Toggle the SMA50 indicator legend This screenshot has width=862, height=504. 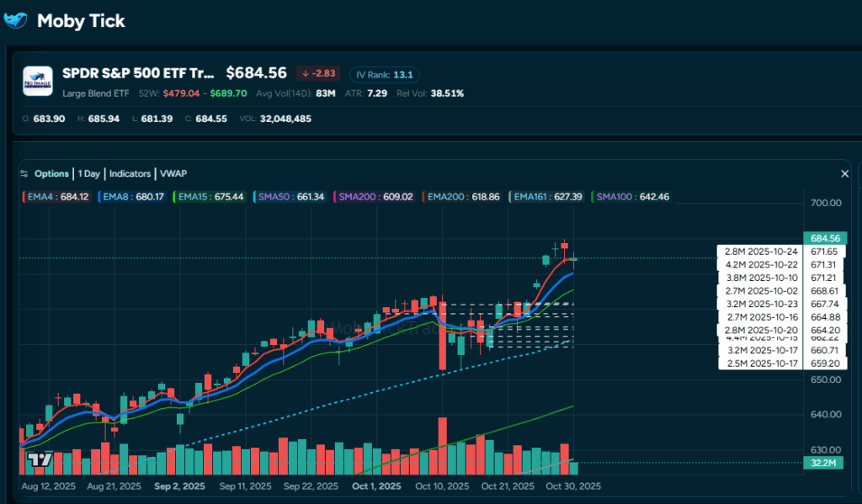click(290, 197)
